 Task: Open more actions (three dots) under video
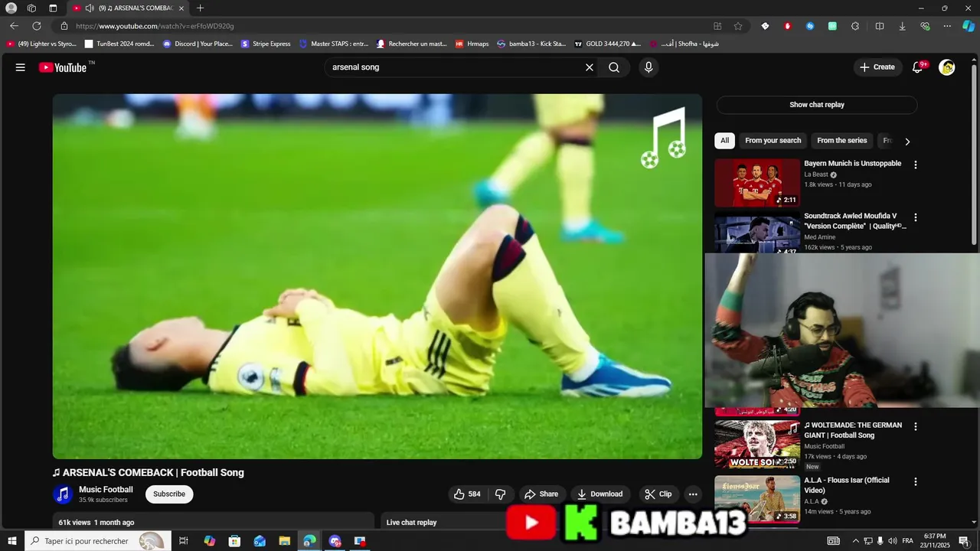(x=693, y=494)
